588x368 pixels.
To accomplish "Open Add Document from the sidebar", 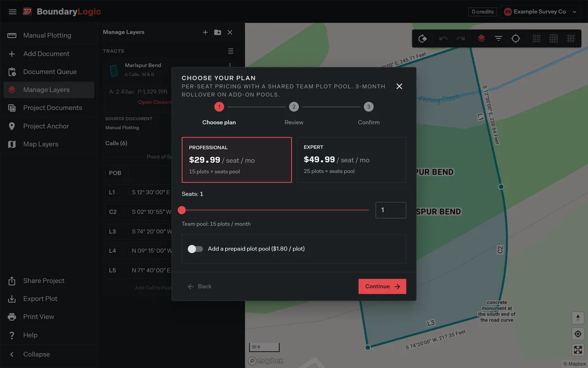I will coord(49,54).
